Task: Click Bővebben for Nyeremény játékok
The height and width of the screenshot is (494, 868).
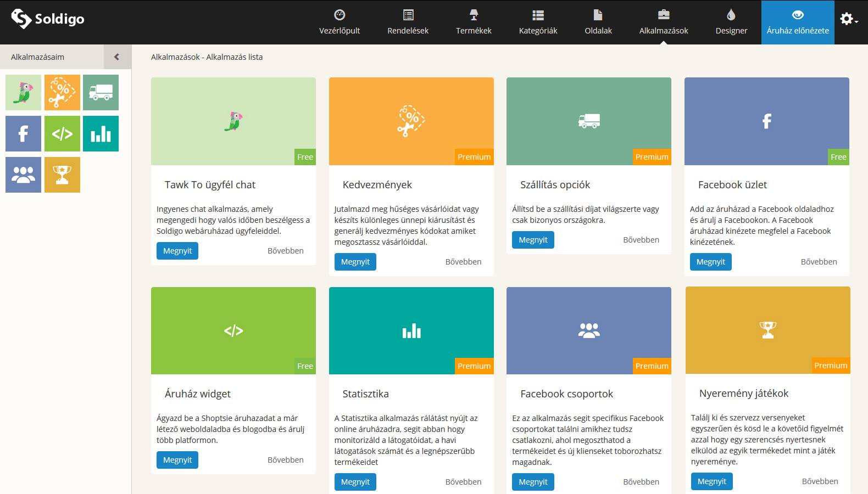Action: coord(820,481)
